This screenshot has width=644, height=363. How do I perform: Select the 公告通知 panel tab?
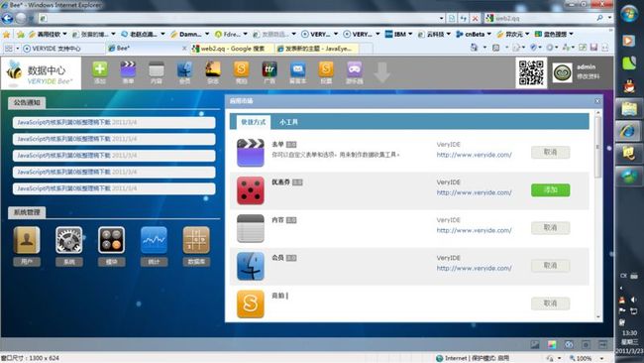[27, 102]
